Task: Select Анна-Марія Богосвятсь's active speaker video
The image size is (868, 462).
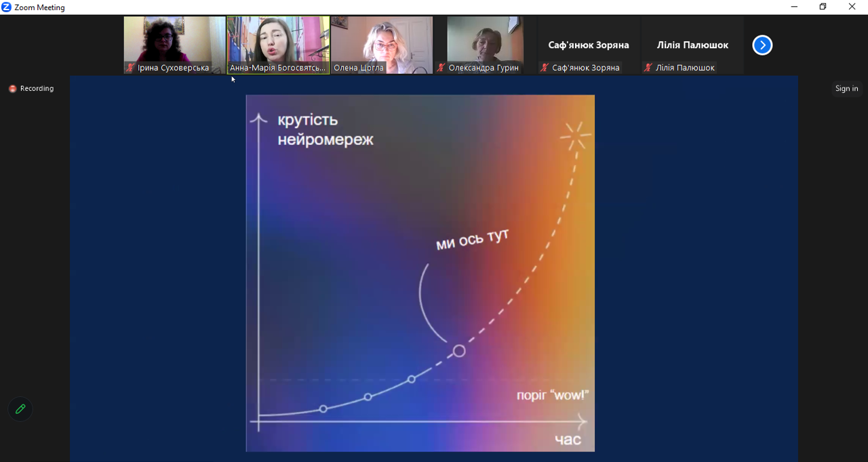Action: tap(278, 41)
